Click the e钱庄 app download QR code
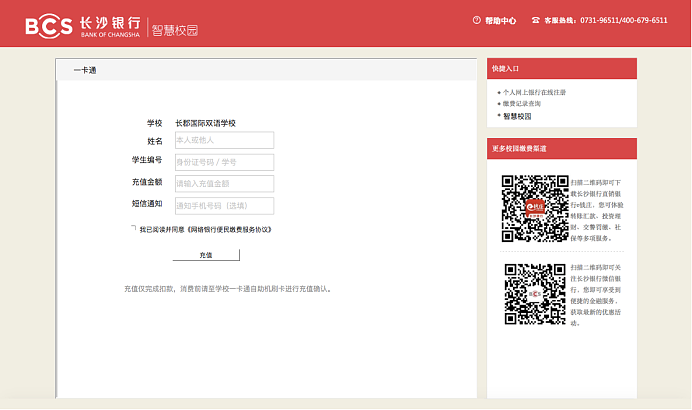Viewport: 692px width, 410px height. tap(535, 208)
